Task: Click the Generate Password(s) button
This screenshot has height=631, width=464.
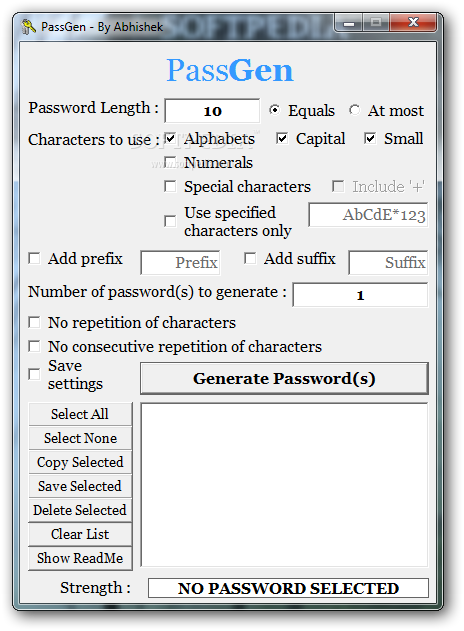Action: 284,379
